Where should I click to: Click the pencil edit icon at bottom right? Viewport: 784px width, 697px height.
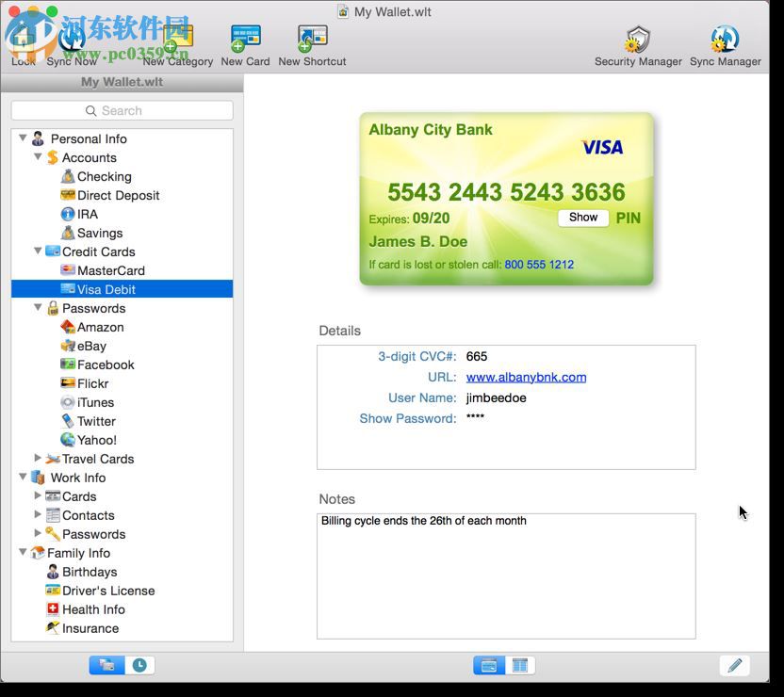735,665
